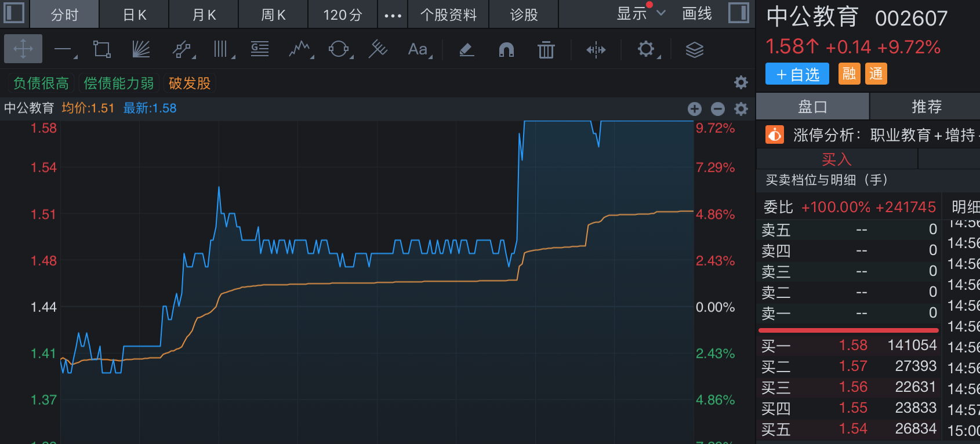
Task: Open the wave line tool dropdown arrow
Action: (312, 57)
